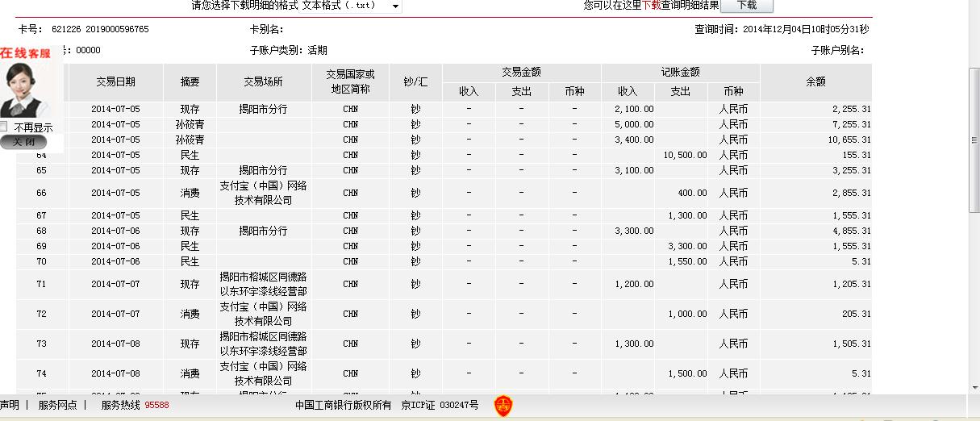This screenshot has width=980, height=421.
Task: Open the 服务网点 link
Action: [x=58, y=405]
